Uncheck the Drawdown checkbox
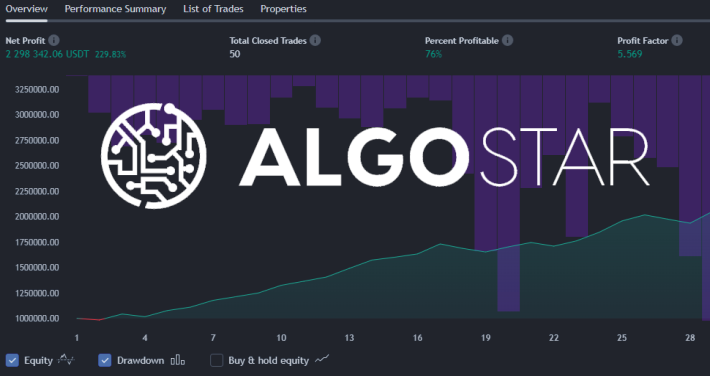The height and width of the screenshot is (376, 710). pyautogui.click(x=105, y=361)
